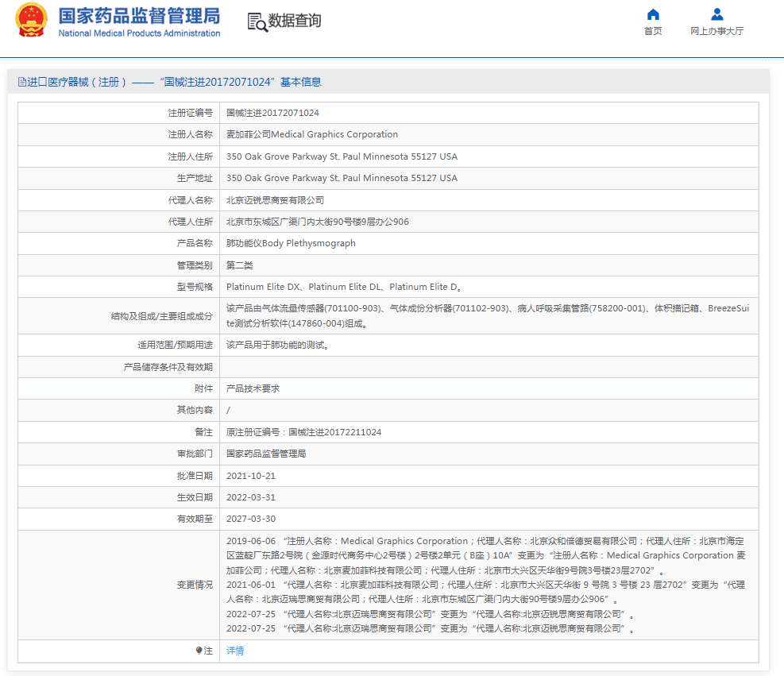Image resolution: width=784 pixels, height=676 pixels.
Task: Click the 产品技术要求 attachment entry
Action: pos(253,388)
